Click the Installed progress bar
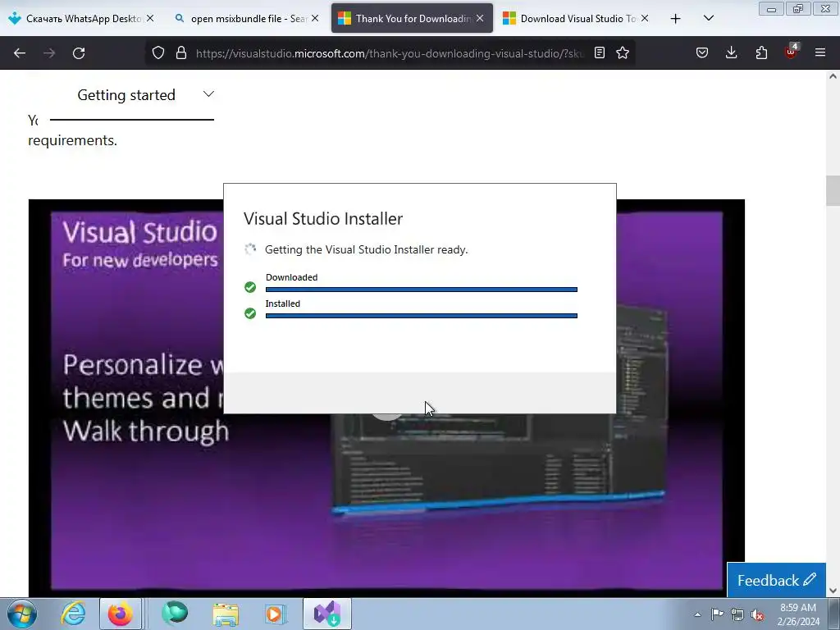 (421, 316)
